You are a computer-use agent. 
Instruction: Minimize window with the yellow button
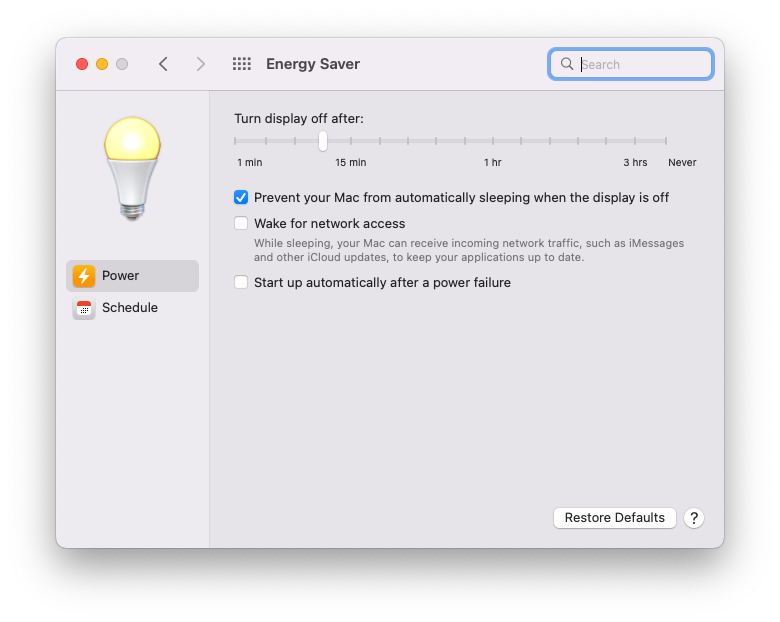tap(102, 64)
